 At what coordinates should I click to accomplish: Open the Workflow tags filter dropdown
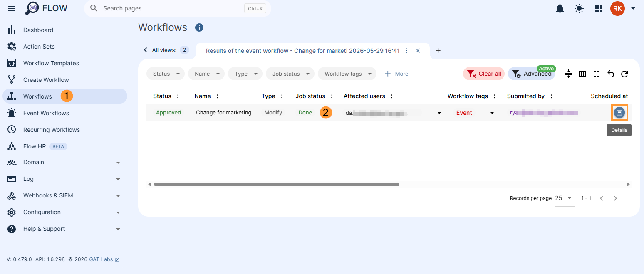pyautogui.click(x=347, y=74)
